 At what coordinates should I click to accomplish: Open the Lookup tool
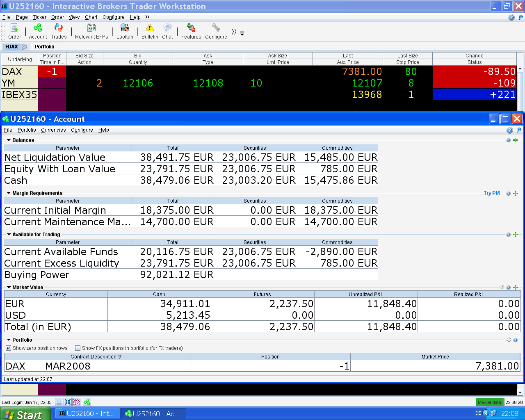125,28
